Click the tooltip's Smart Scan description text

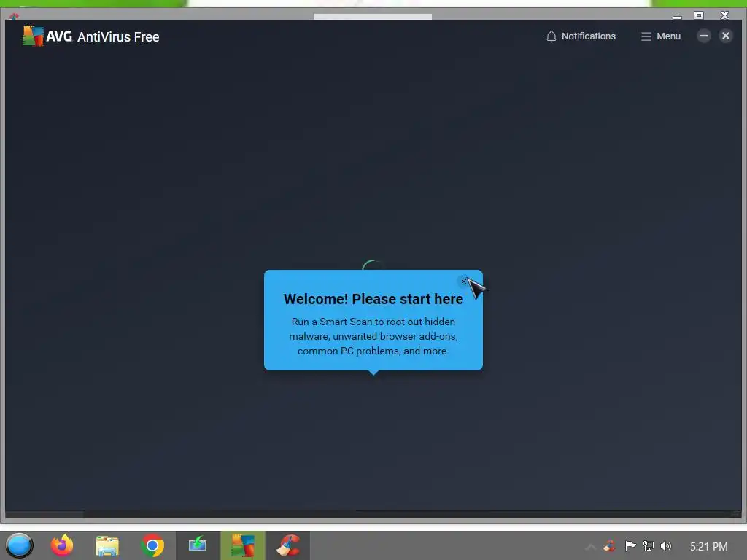373,336
